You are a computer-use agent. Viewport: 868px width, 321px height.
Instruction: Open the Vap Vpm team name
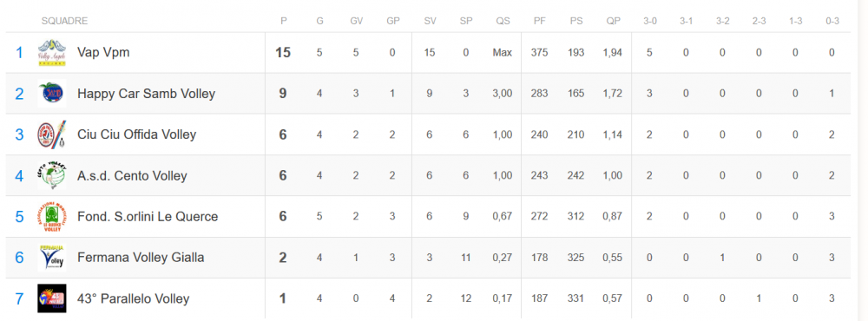pos(103,53)
